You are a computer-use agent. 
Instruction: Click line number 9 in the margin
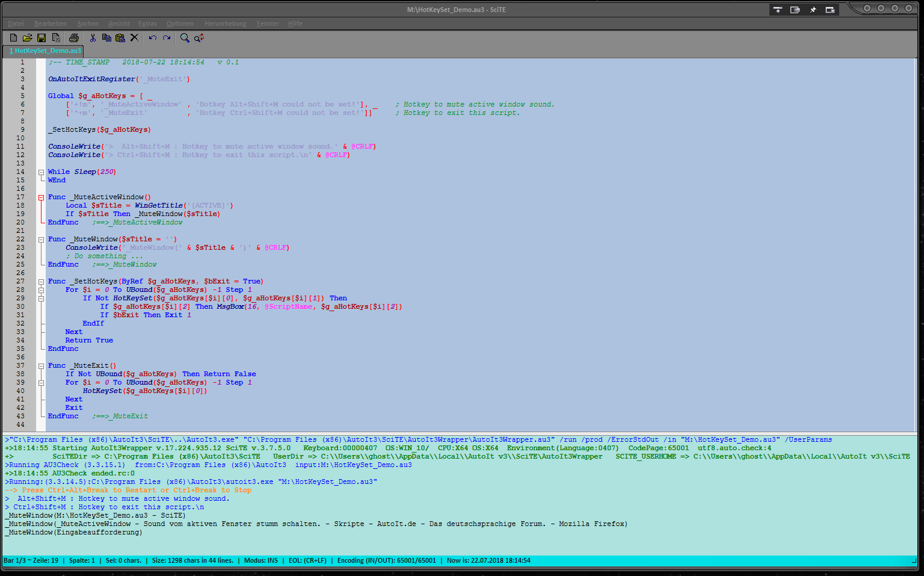click(22, 129)
